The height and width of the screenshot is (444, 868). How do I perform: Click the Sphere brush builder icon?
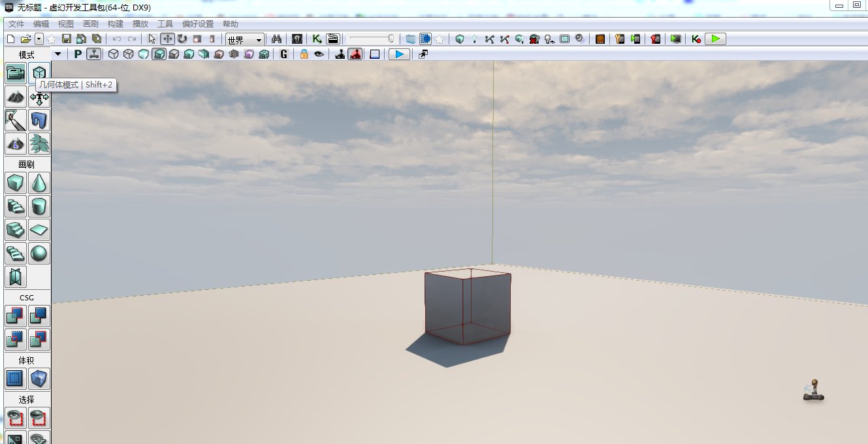click(x=39, y=253)
